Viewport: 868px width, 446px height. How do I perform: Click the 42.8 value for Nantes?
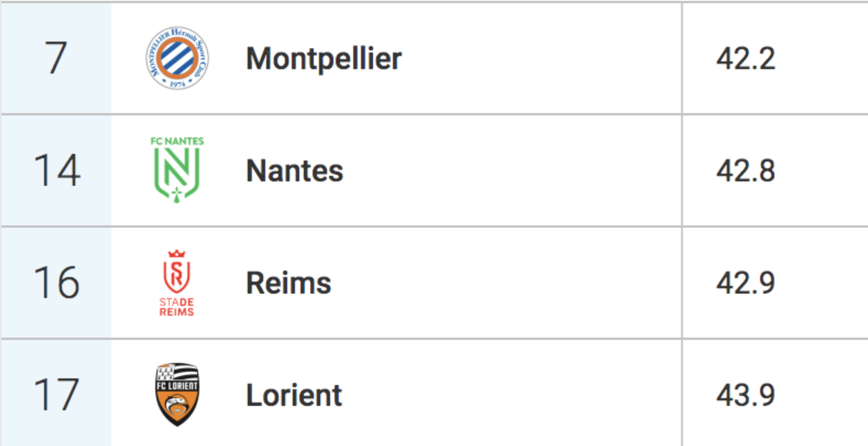tap(746, 171)
